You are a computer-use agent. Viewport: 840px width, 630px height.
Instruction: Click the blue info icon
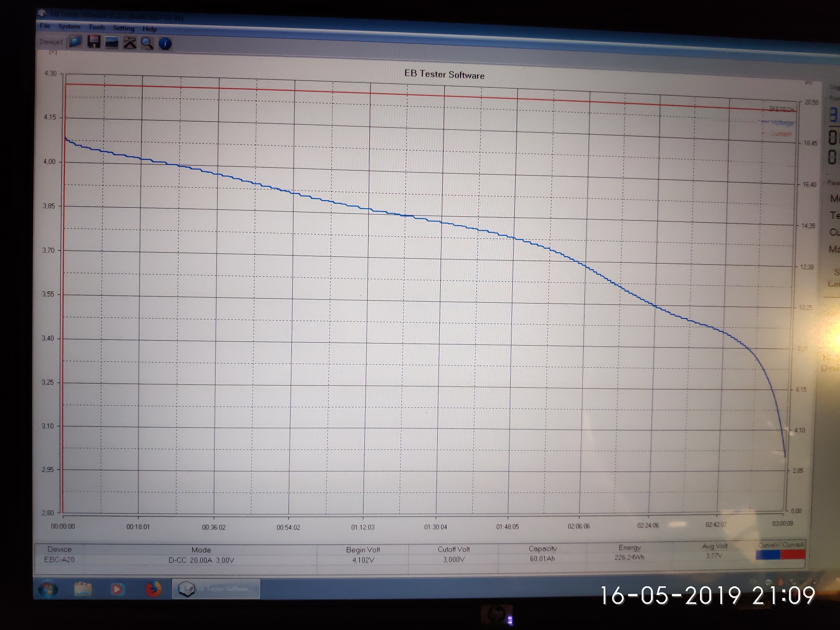click(x=165, y=44)
